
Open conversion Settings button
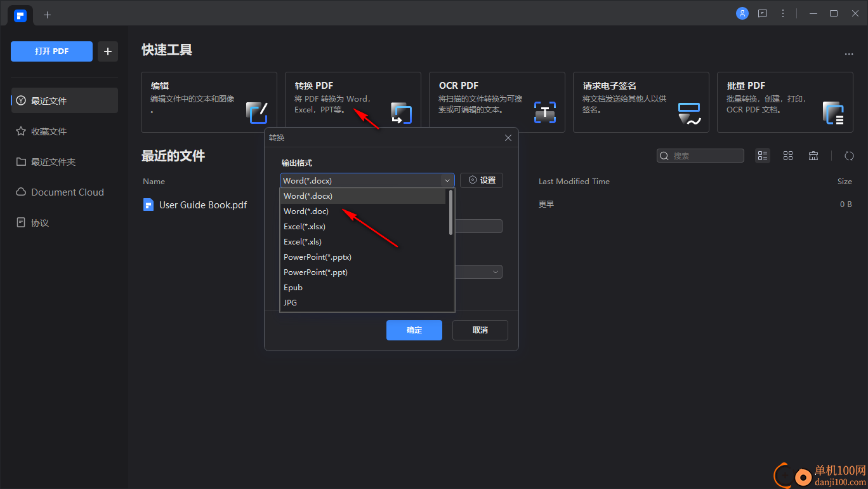tap(482, 180)
